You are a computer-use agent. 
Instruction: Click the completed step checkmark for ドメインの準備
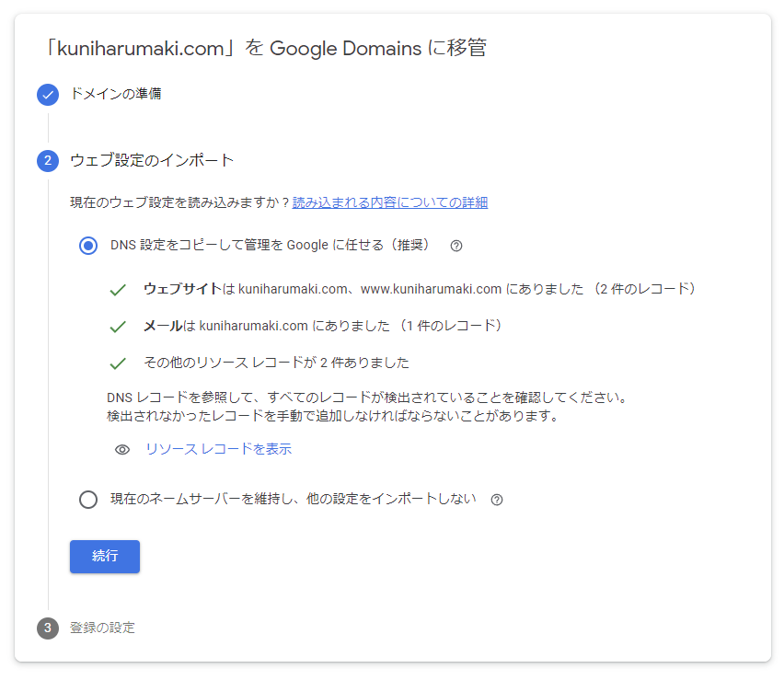coord(48,95)
